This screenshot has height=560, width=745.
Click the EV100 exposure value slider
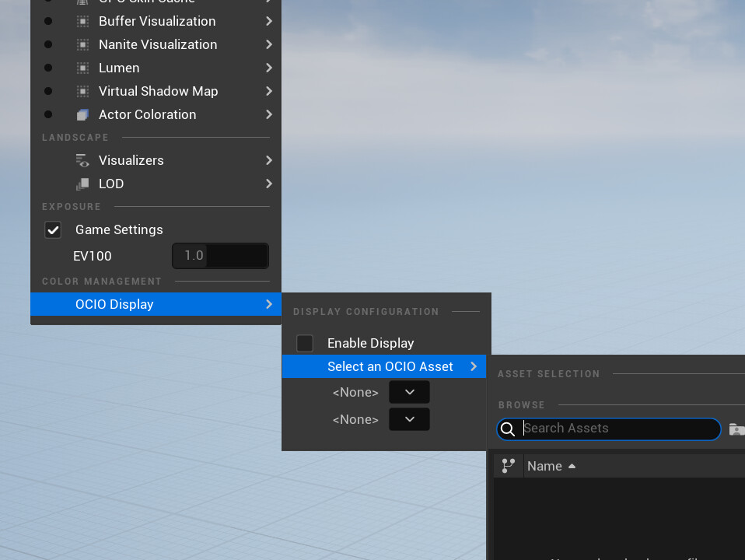tap(220, 256)
